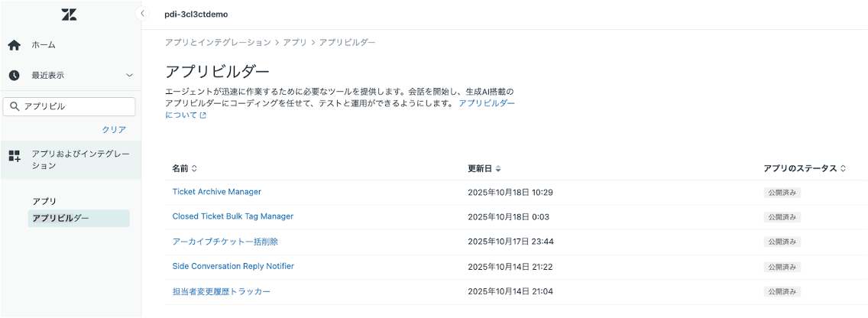Click the Zendesk logo icon

point(69,15)
